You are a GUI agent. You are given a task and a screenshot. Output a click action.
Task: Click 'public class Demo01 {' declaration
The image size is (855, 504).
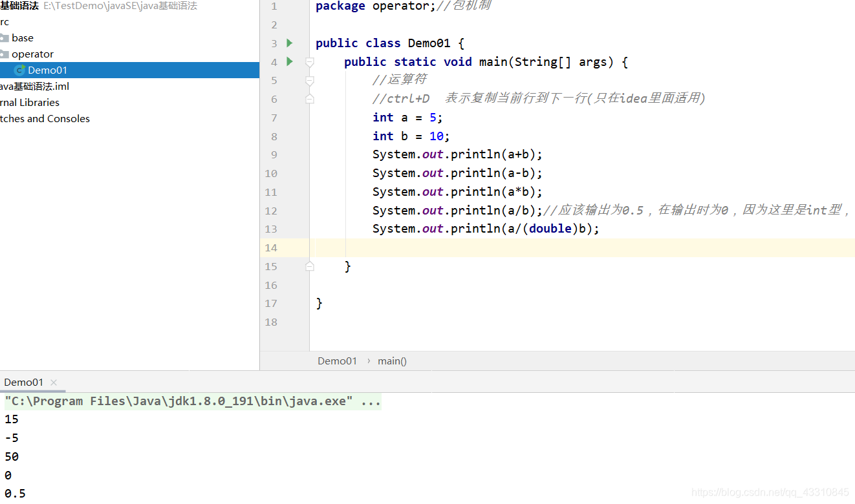coord(390,43)
